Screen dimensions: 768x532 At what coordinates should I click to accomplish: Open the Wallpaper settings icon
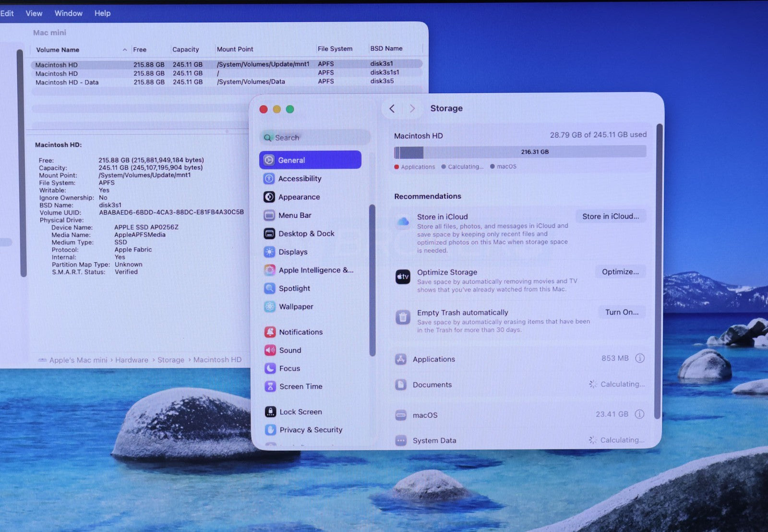point(270,307)
